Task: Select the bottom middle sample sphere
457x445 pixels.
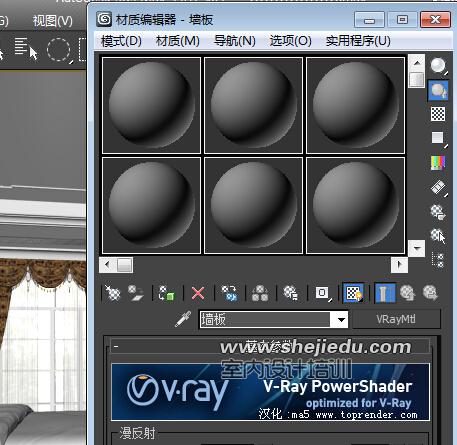Action: tap(253, 206)
